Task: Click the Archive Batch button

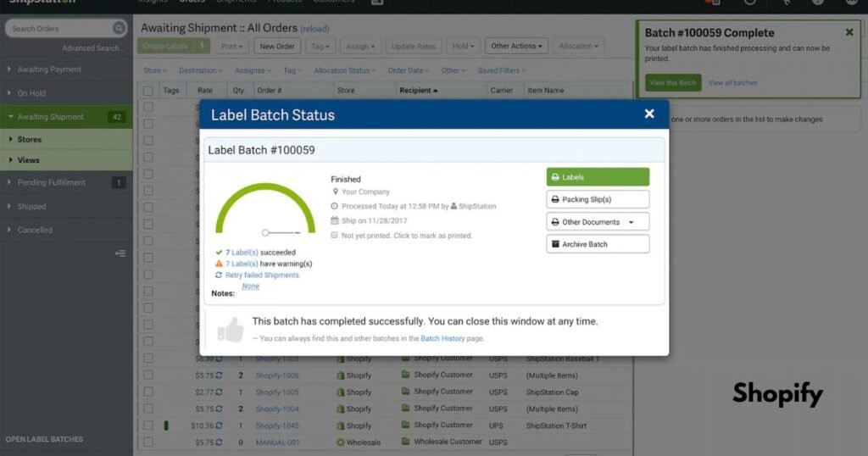Action: 598,244
